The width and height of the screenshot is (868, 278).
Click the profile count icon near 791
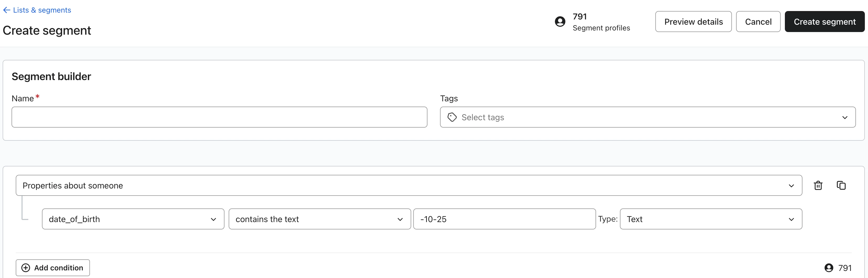pyautogui.click(x=829, y=267)
